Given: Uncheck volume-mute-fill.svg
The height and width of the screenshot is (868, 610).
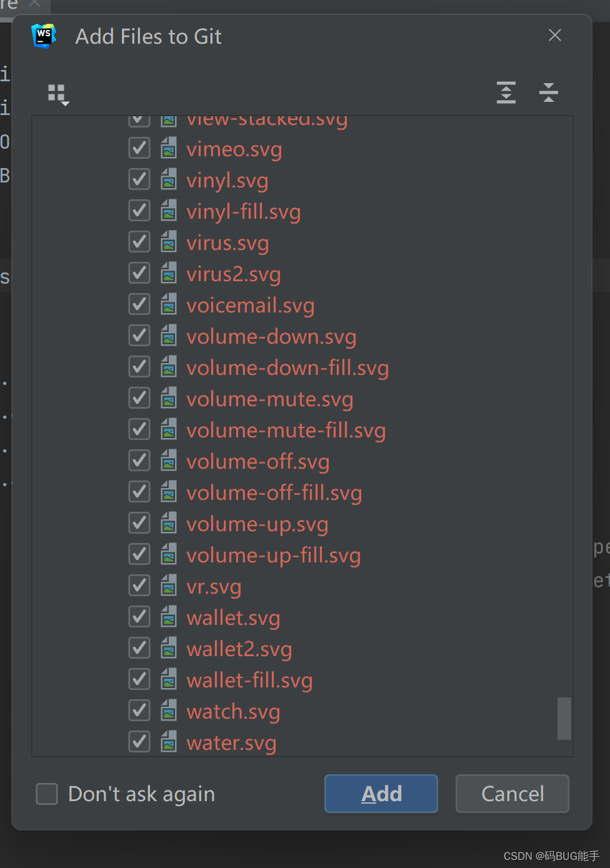Looking at the screenshot, I should coord(139,429).
